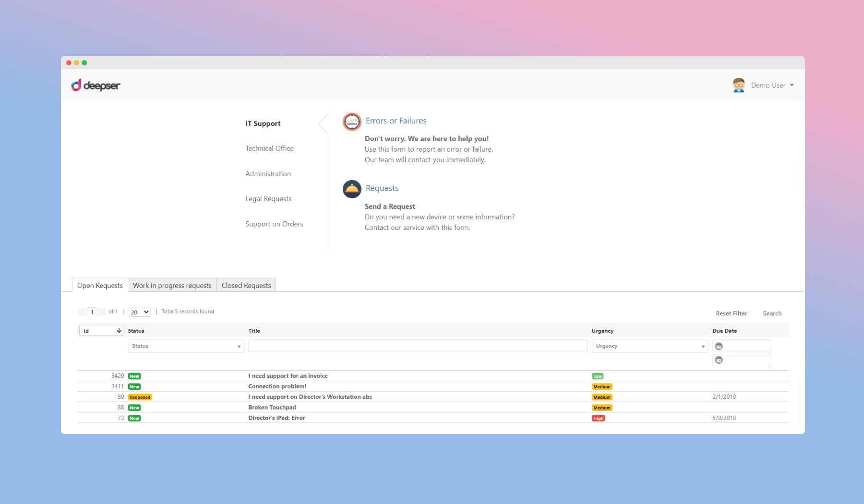Screen dimensions: 864x504
Task: Select the IT Support category
Action: [x=263, y=123]
